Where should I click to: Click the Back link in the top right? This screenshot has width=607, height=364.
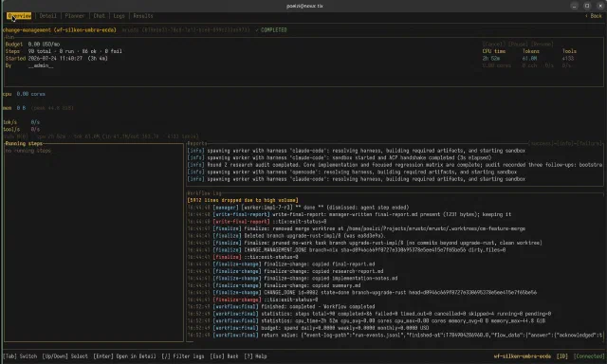[x=594, y=16]
